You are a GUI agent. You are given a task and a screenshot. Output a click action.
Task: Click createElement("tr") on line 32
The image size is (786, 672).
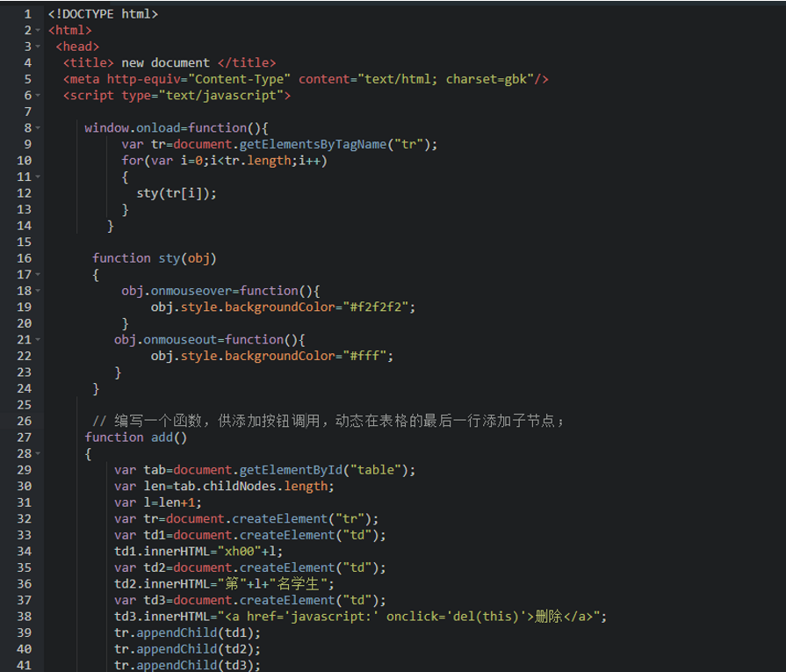click(302, 519)
